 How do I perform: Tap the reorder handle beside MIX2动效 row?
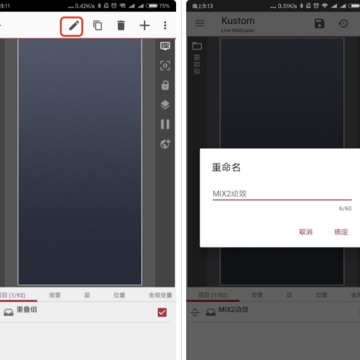tap(195, 313)
